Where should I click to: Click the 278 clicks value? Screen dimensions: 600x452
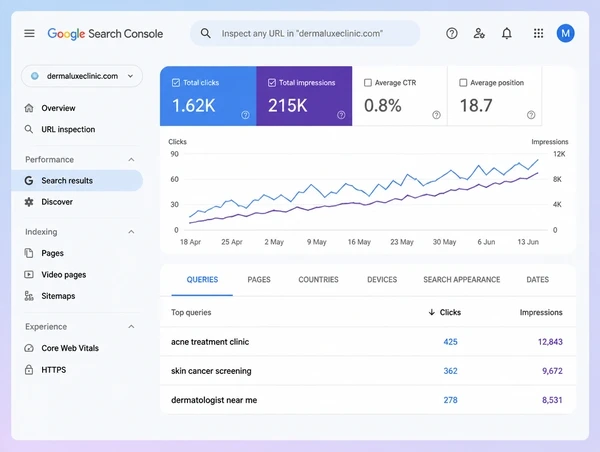coord(450,400)
